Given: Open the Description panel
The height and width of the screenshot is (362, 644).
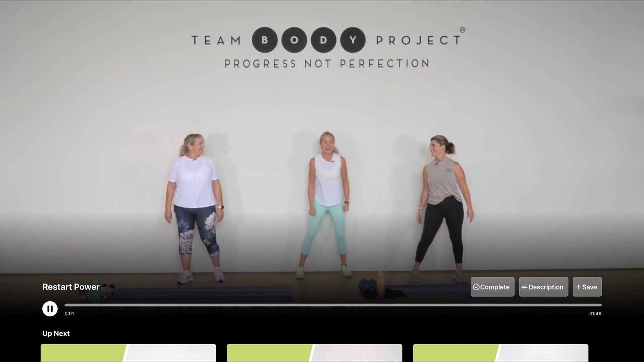Looking at the screenshot, I should tap(543, 287).
